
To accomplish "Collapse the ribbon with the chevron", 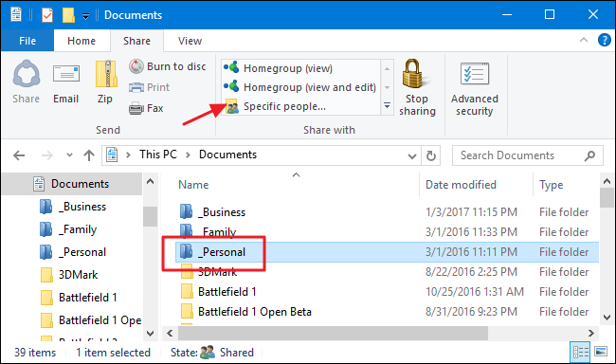I will 584,40.
